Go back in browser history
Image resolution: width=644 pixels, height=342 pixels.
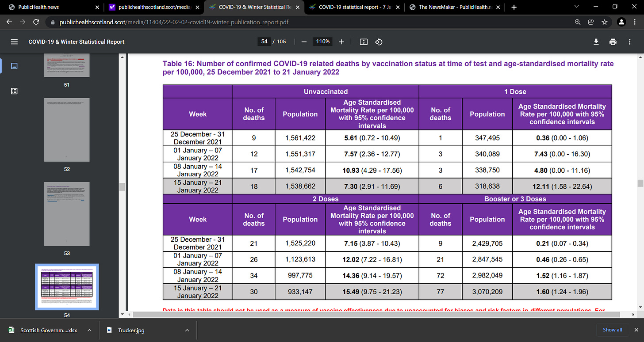click(x=10, y=22)
